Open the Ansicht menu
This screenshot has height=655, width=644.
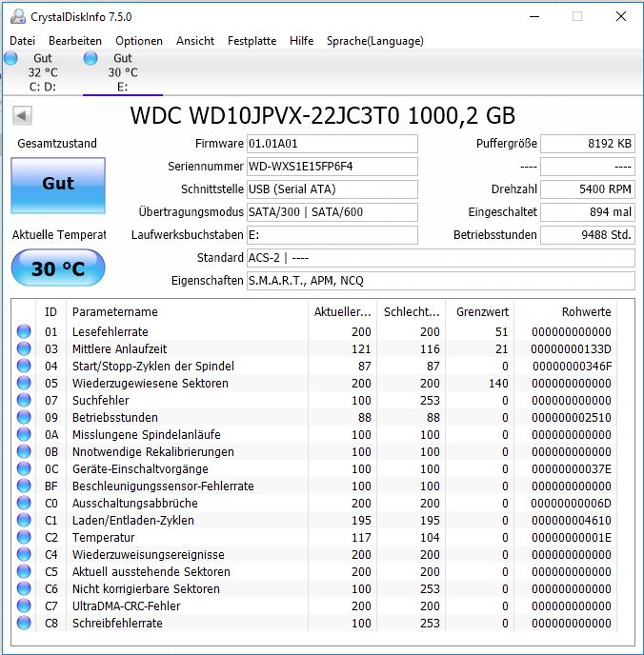(195, 41)
